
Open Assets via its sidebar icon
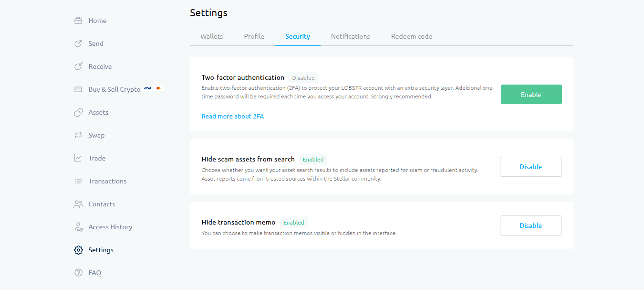[x=78, y=112]
